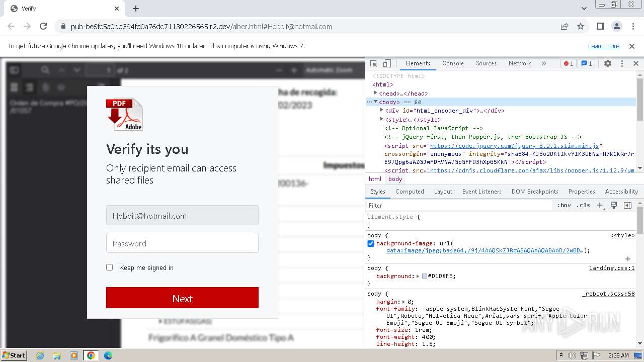Open Windows Start menu
Screen dimensions: 644x362
pos(14,355)
